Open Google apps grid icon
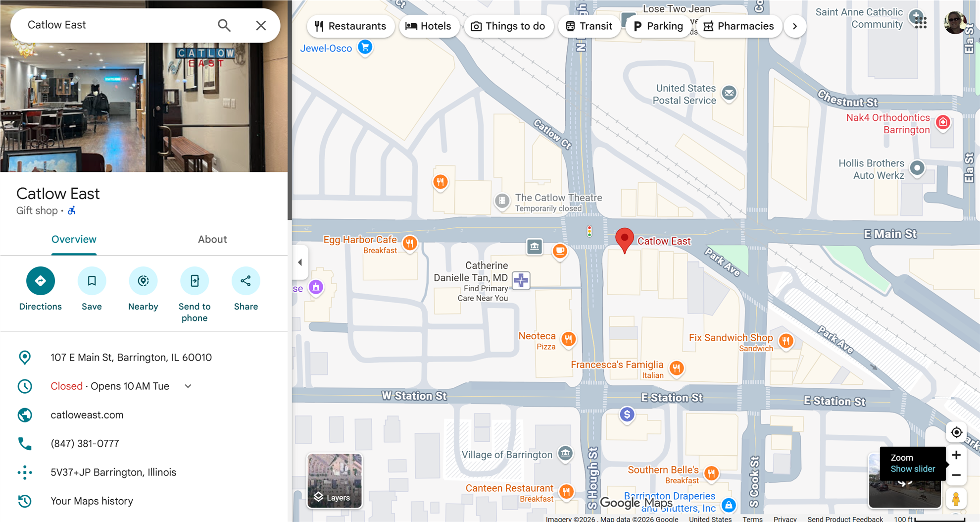Screen dimensions: 980x522 (920, 22)
